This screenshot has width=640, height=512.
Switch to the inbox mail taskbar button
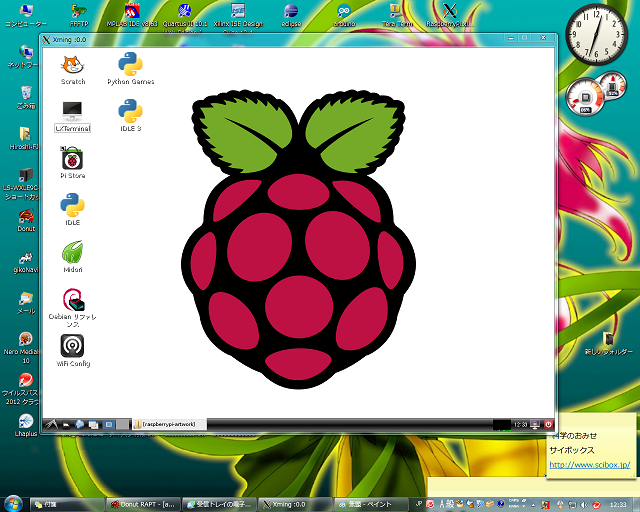219,505
